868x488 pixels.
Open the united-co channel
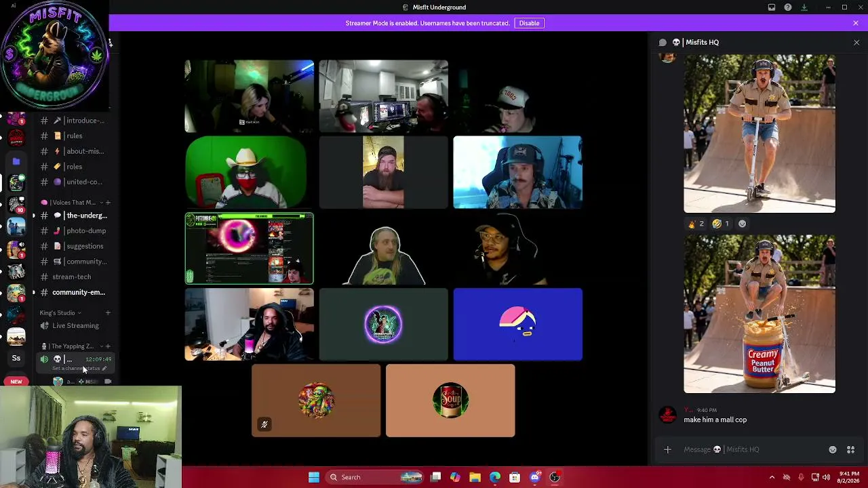76,182
